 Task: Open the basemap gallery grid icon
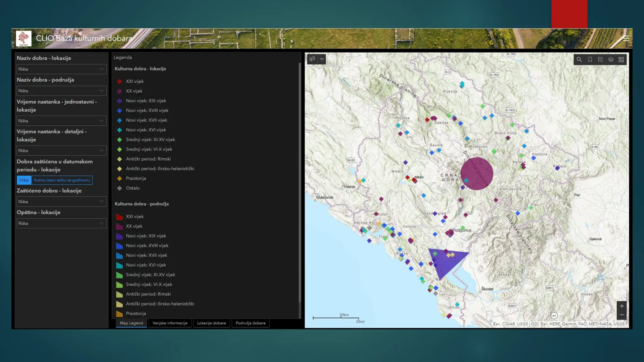pos(621,59)
